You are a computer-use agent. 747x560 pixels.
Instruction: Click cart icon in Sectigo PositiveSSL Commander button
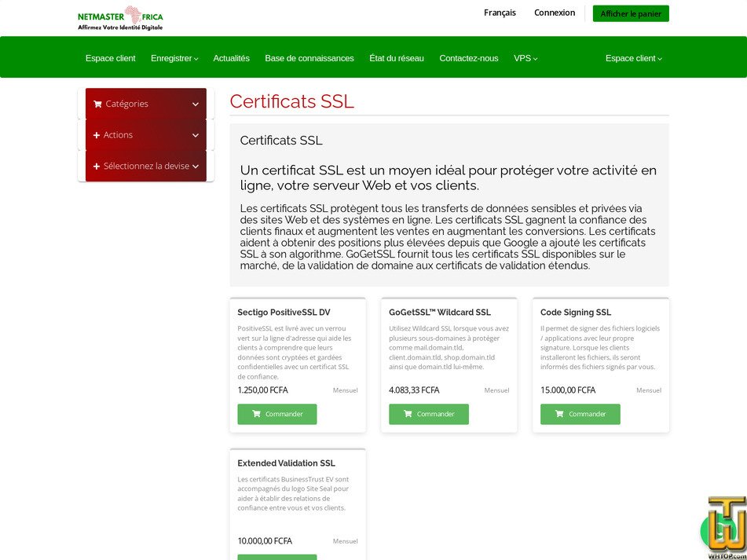pyautogui.click(x=256, y=414)
